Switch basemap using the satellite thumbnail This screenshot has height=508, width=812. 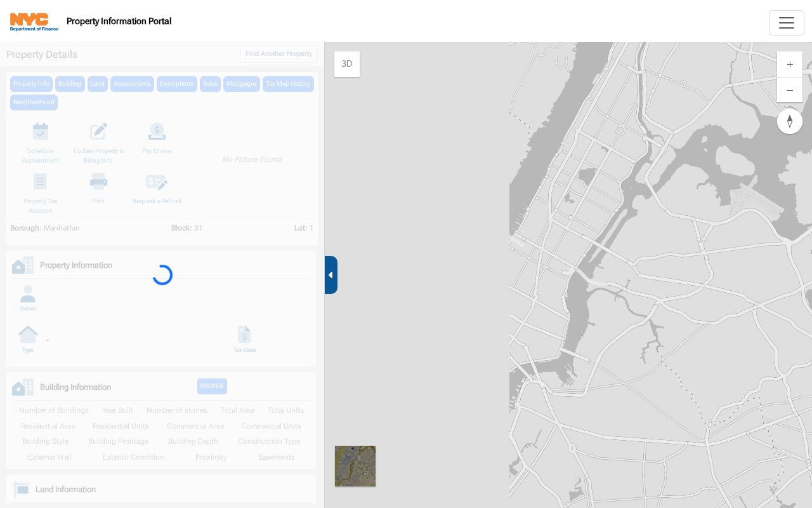(355, 466)
